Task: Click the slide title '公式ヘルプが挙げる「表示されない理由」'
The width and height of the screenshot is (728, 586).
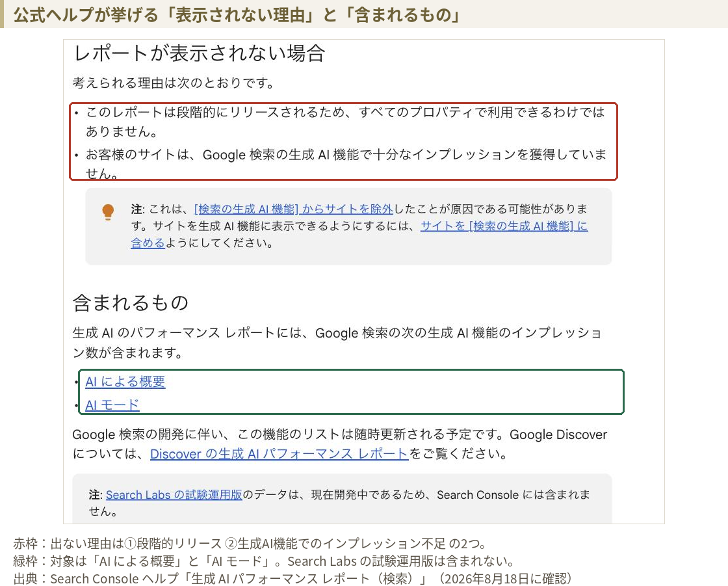Action: tap(237, 15)
